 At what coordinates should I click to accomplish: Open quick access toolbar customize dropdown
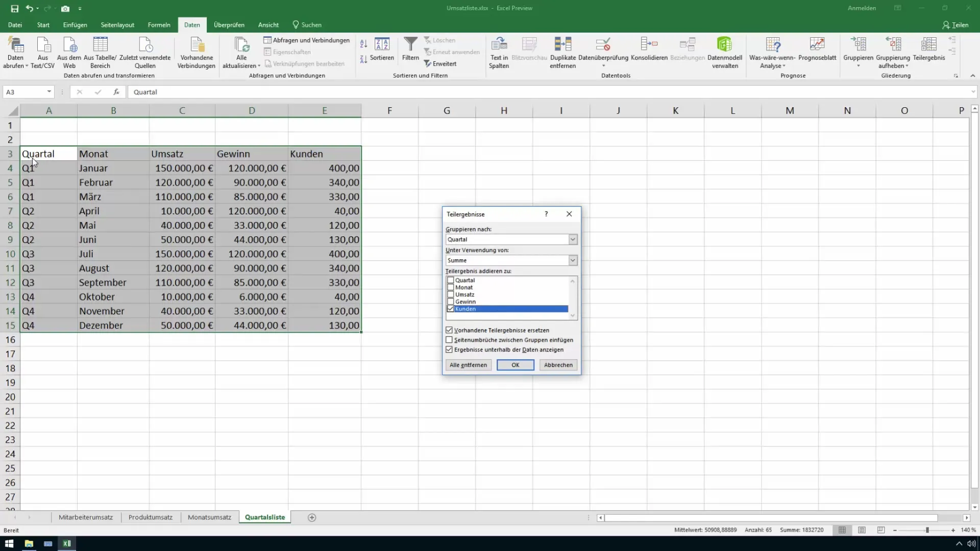pos(80,9)
